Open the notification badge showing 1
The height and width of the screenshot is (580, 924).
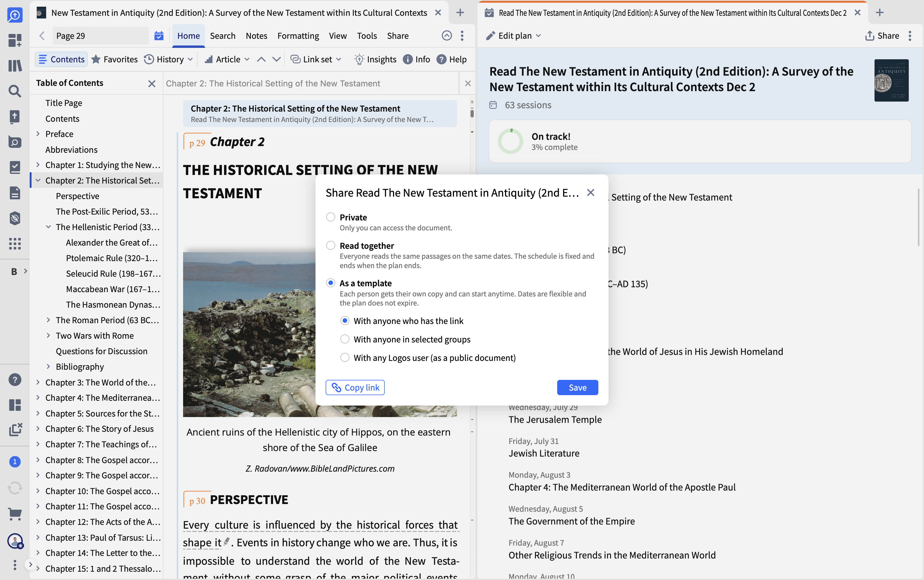[14, 461]
